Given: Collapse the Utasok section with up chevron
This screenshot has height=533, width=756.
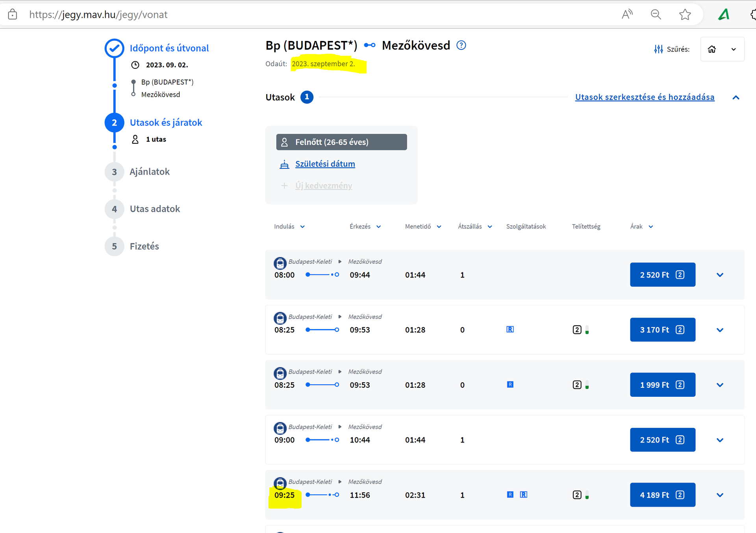Looking at the screenshot, I should [x=736, y=97].
